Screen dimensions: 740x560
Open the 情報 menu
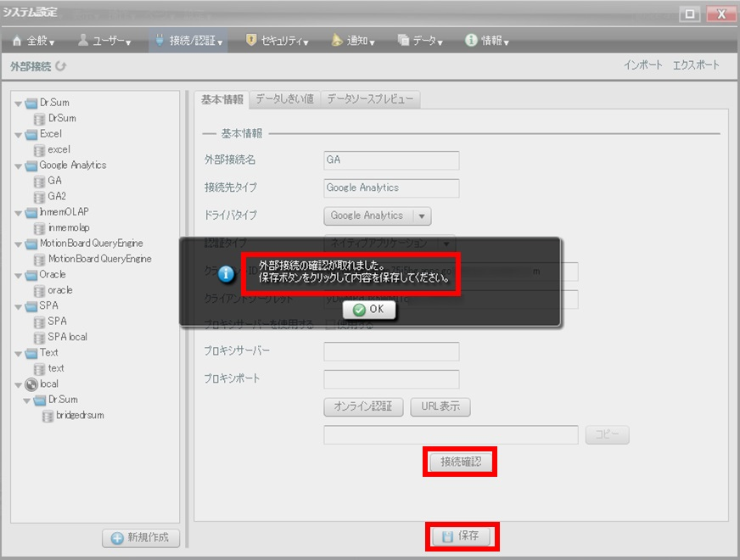487,41
